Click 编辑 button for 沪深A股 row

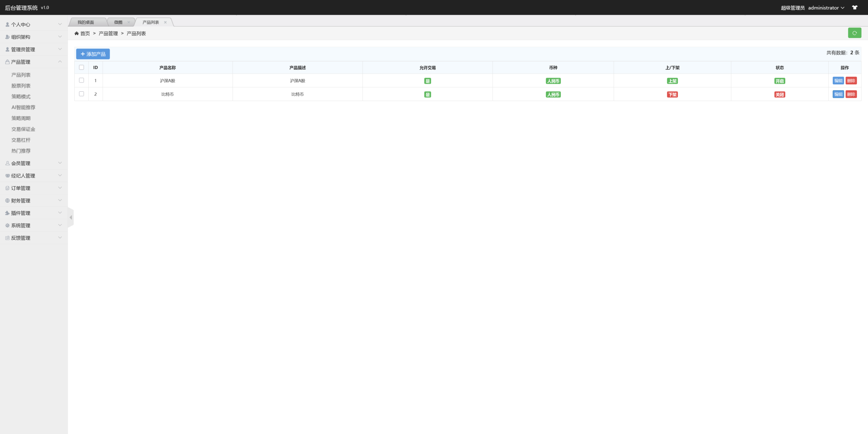click(x=838, y=81)
